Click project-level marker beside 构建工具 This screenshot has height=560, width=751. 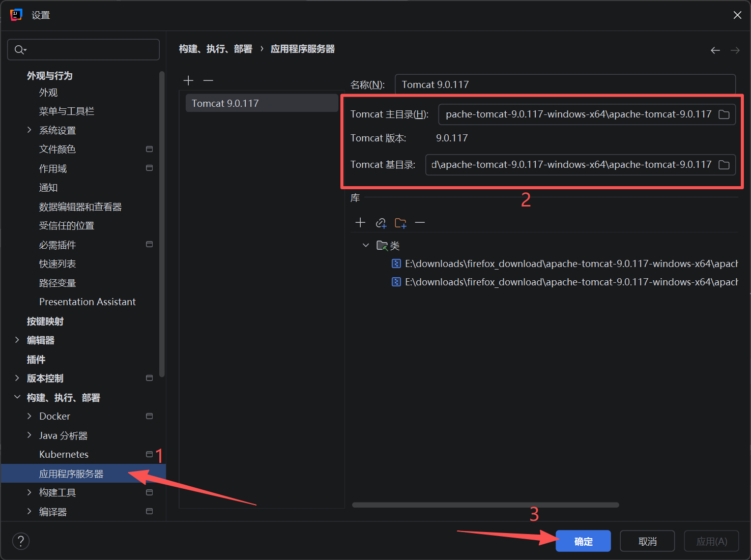(x=150, y=492)
